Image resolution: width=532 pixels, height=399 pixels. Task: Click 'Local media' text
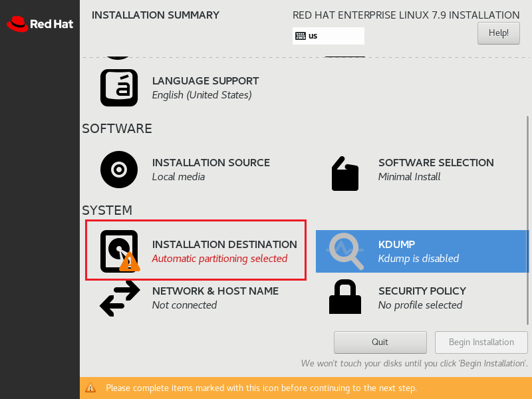point(178,177)
